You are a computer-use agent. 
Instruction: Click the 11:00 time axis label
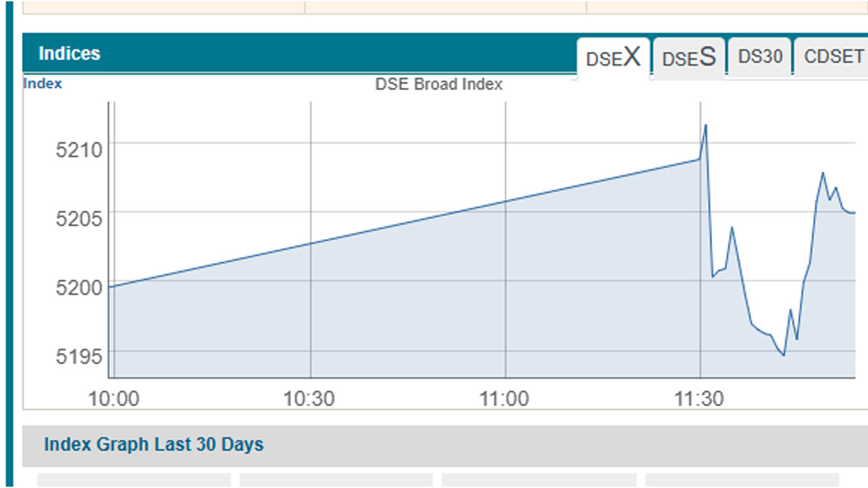(x=504, y=399)
